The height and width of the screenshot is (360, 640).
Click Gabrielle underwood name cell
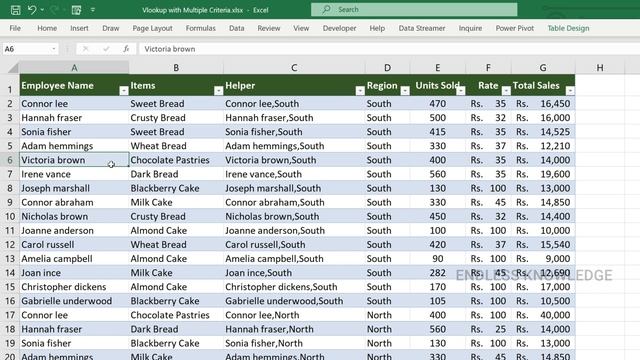pyautogui.click(x=74, y=301)
